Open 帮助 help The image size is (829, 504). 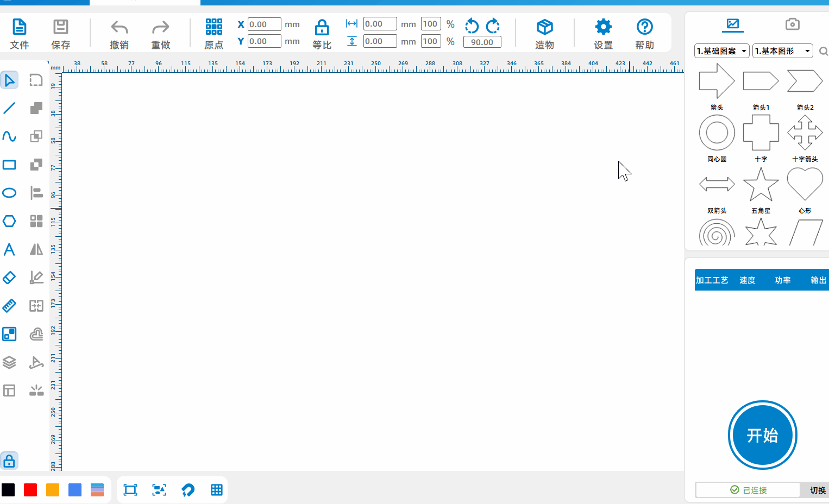pos(644,34)
